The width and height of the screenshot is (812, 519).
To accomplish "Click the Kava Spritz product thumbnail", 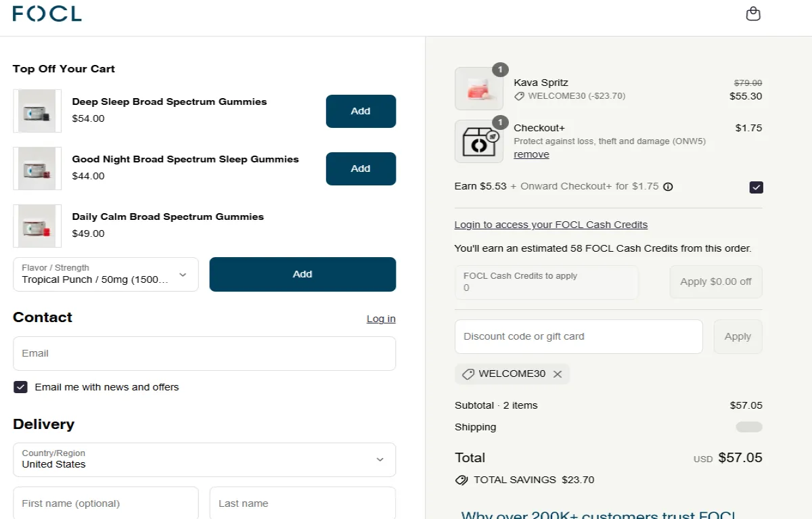I will [479, 89].
